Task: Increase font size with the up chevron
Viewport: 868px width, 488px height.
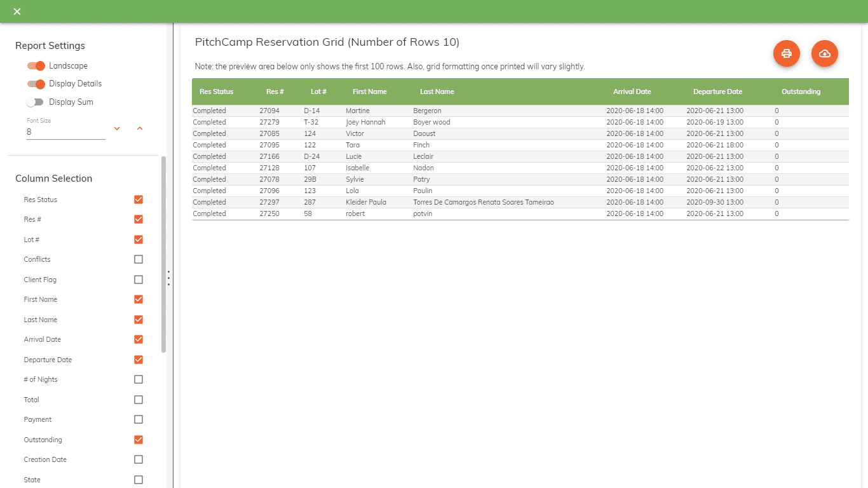Action: (140, 128)
